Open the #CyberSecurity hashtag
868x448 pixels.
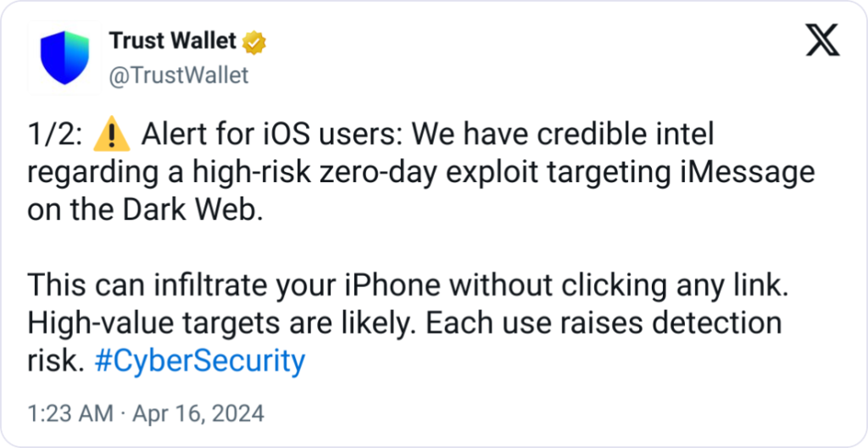pyautogui.click(x=198, y=362)
